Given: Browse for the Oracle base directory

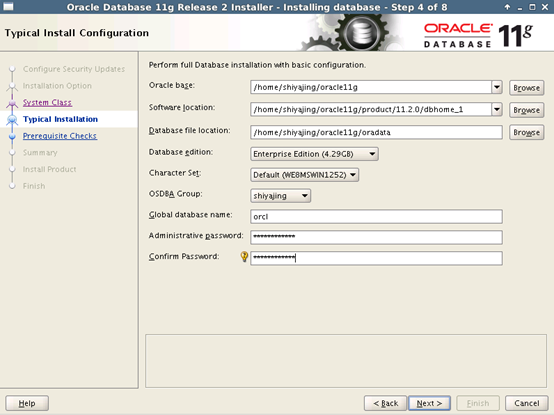Looking at the screenshot, I should (x=526, y=88).
